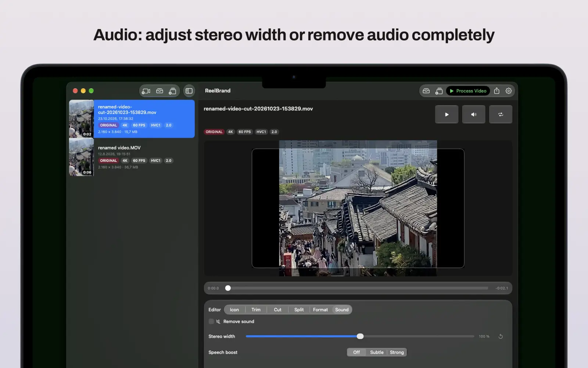
Task: Click the thumbnail with 0:02 duration
Action: (x=81, y=119)
